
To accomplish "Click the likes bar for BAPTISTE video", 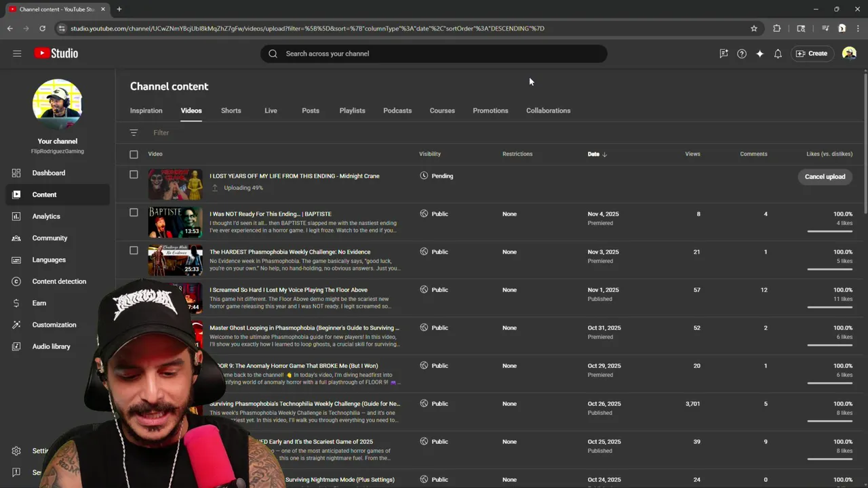I will point(829,231).
